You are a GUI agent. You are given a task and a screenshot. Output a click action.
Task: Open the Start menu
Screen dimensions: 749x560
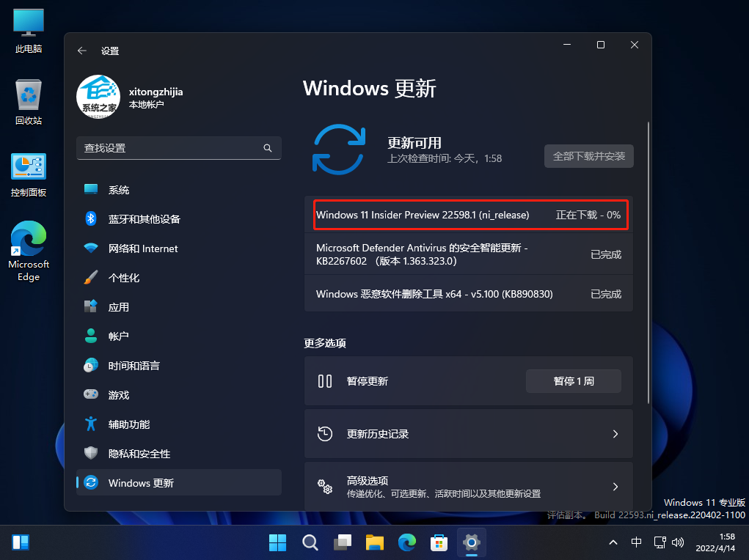coord(277,542)
